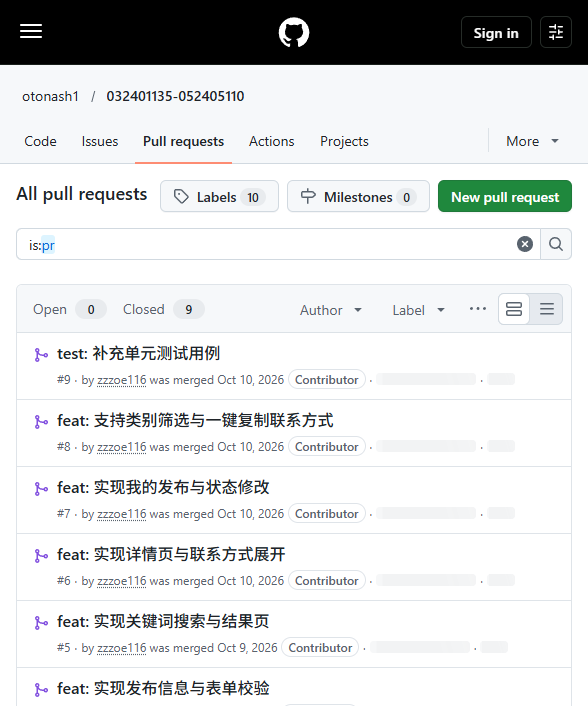The height and width of the screenshot is (706, 588).
Task: Open the otonash1 owner link
Action: pos(50,96)
